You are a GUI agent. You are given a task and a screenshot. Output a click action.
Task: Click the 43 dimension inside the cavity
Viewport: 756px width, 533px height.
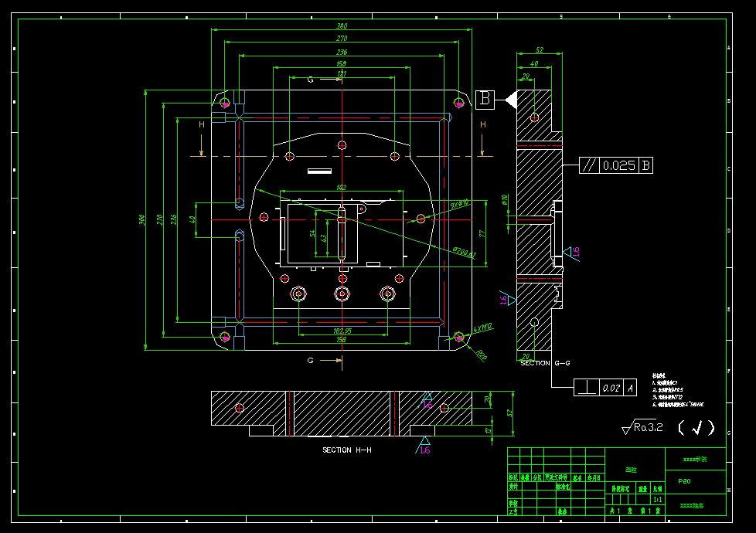(324, 238)
